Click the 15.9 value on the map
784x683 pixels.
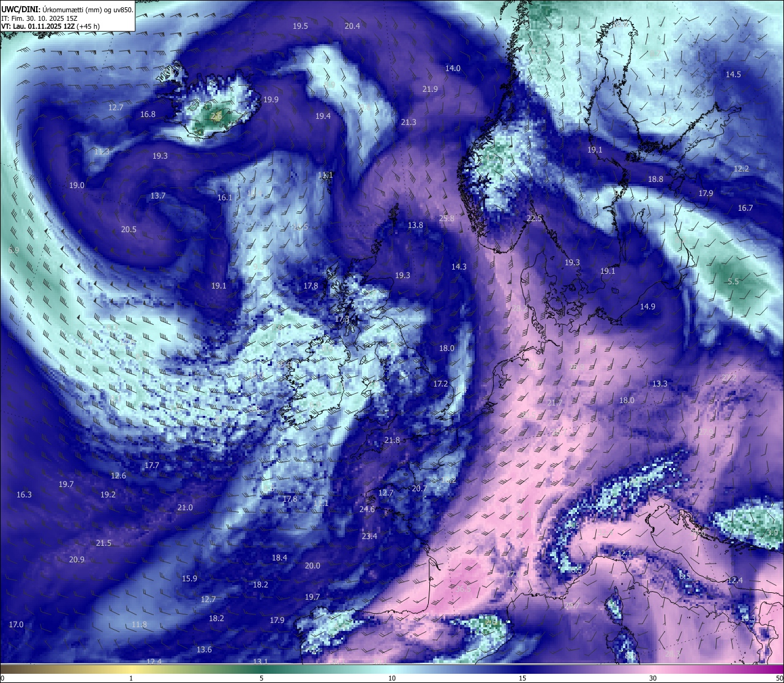coord(189,579)
